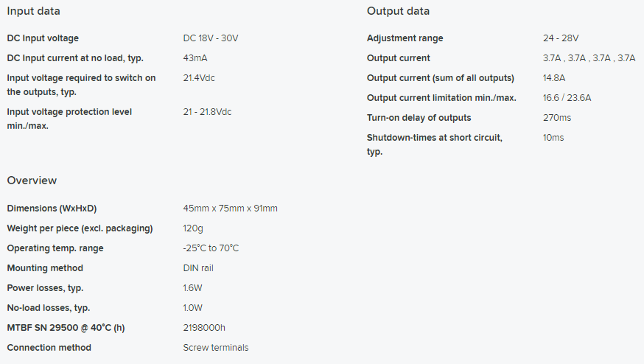644x364 pixels.
Task: Click the 14.8A sum output current value
Action: pos(554,78)
